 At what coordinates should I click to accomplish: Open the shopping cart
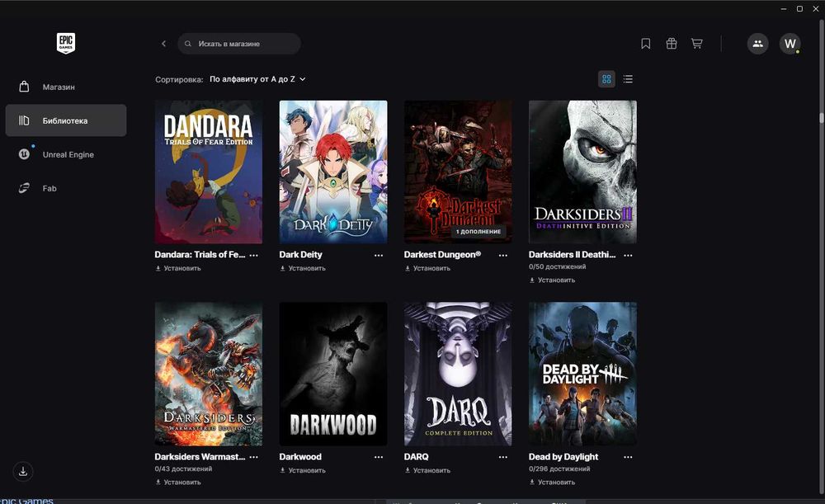tap(696, 44)
